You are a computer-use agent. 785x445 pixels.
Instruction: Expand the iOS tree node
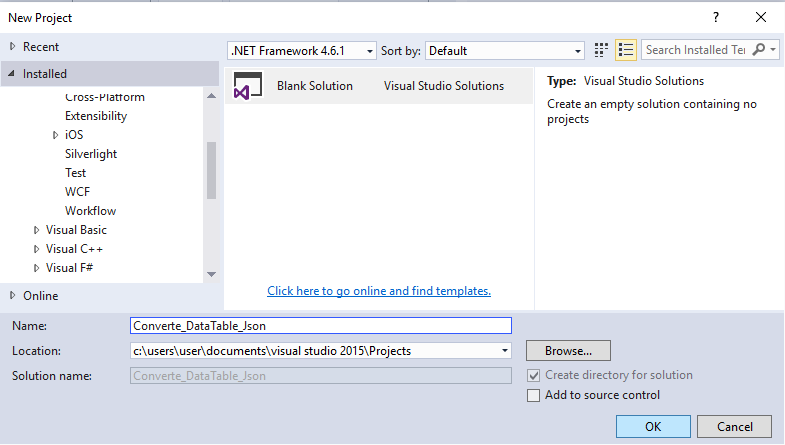(55, 135)
